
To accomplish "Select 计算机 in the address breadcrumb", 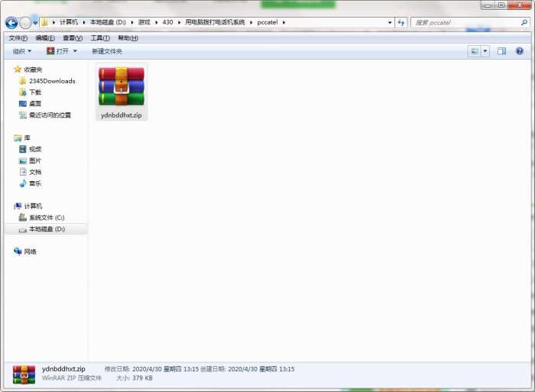I will pyautogui.click(x=69, y=22).
